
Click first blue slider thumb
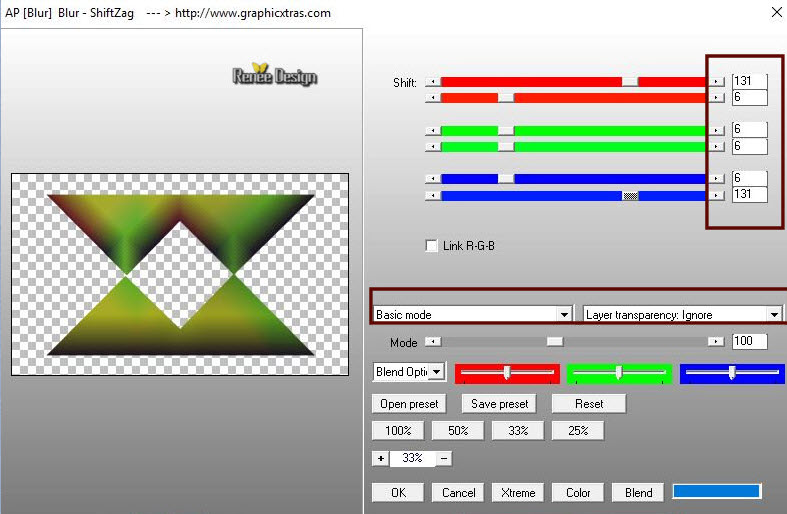tap(506, 179)
